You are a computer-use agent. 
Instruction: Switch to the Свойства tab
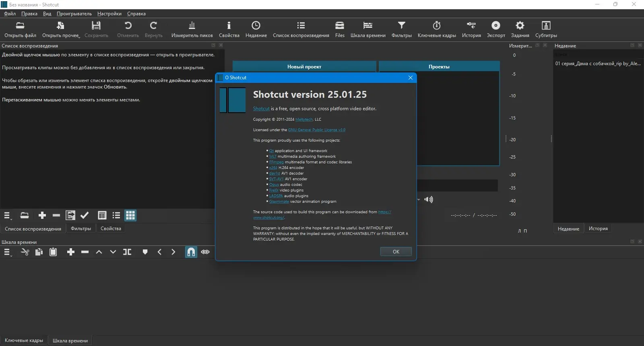coord(111,229)
